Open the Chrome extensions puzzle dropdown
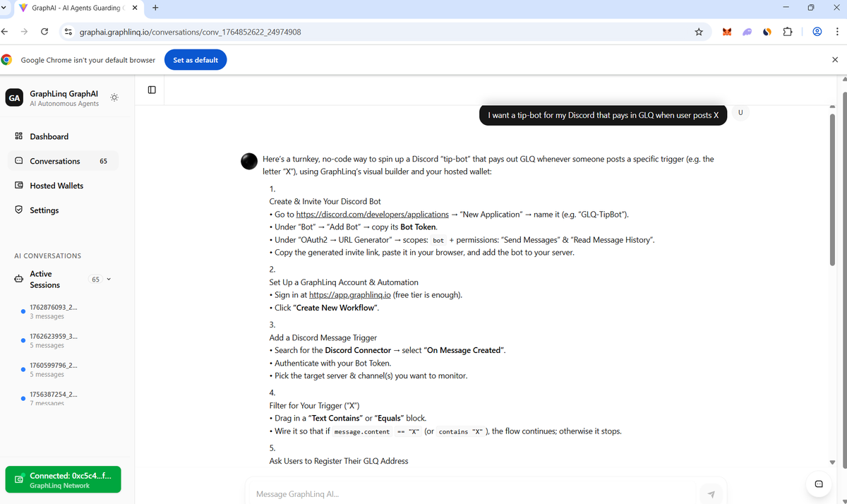The height and width of the screenshot is (504, 847). pos(788,31)
